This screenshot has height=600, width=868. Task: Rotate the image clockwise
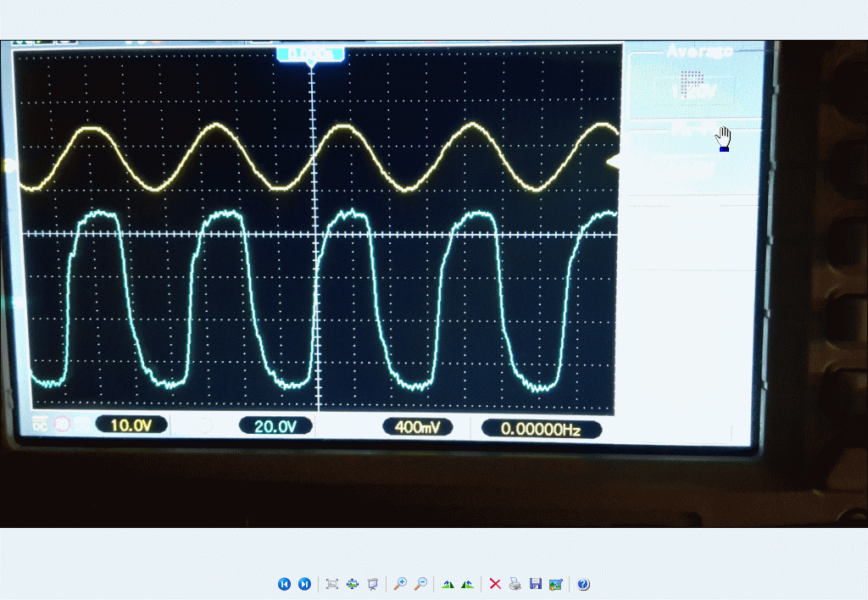point(448,584)
